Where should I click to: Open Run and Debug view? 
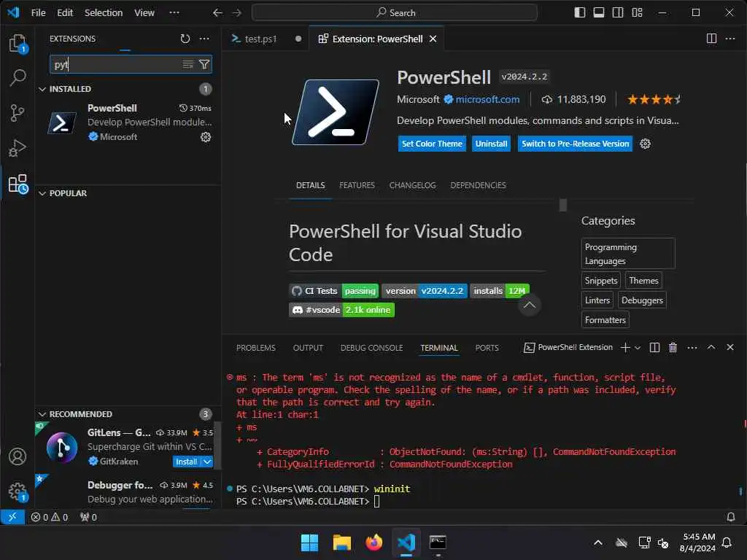[18, 149]
